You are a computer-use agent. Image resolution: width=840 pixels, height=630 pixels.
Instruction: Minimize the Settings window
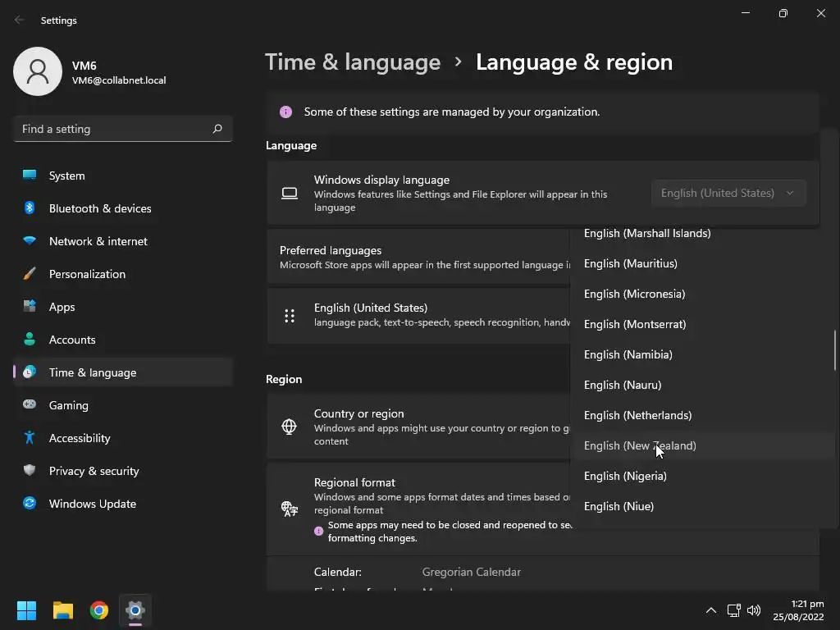coord(745,13)
